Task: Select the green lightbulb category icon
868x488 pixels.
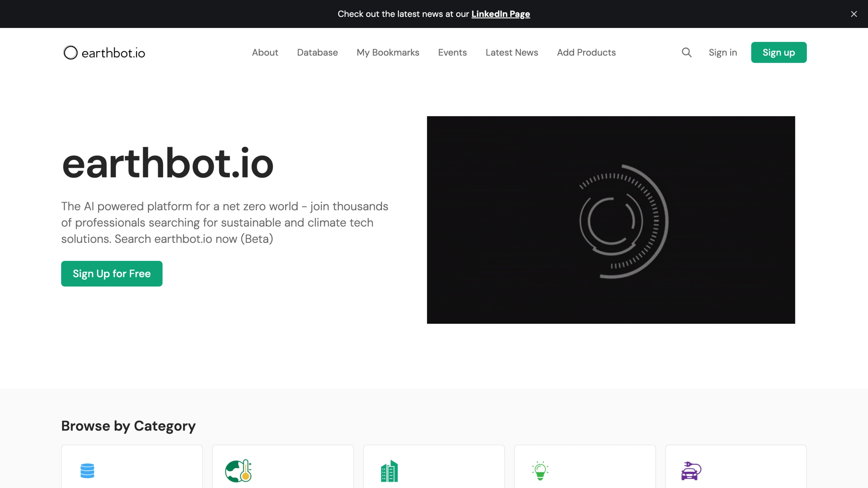Action: tap(540, 471)
